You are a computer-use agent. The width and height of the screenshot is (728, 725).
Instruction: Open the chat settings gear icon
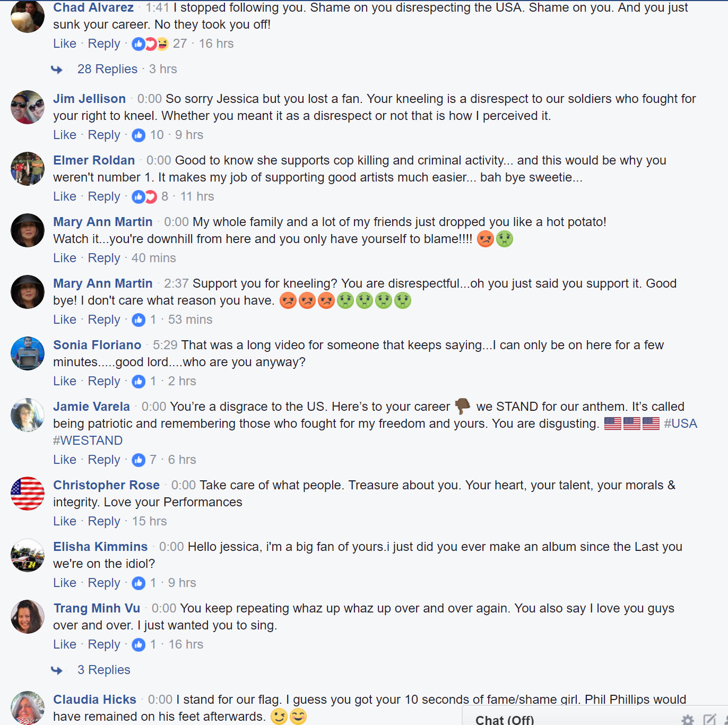point(688,720)
